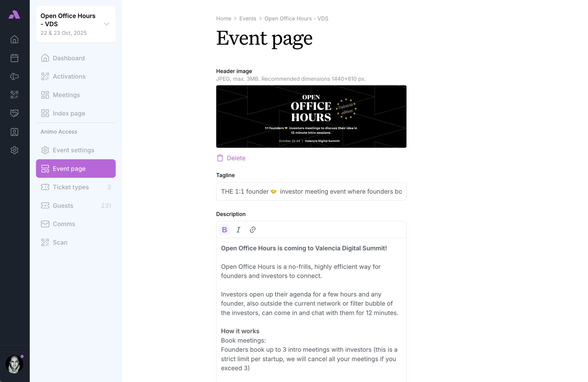Expand the Open Office Hours event switcher
The image size is (588, 382).
tap(106, 24)
